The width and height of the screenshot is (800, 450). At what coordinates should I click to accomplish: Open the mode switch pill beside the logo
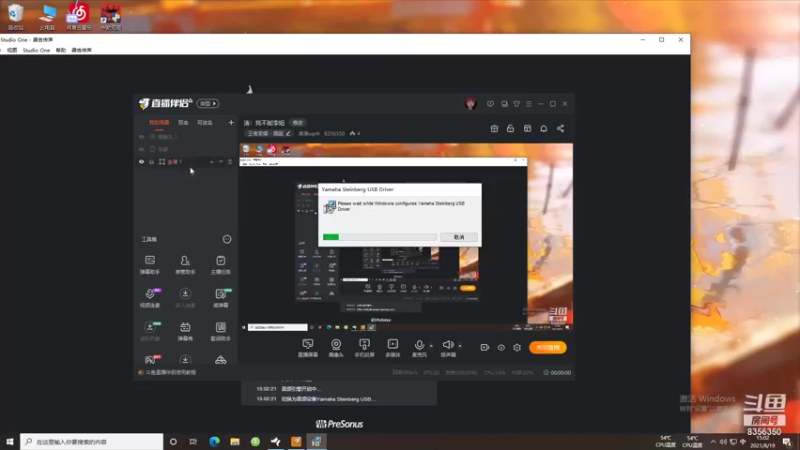coord(208,104)
